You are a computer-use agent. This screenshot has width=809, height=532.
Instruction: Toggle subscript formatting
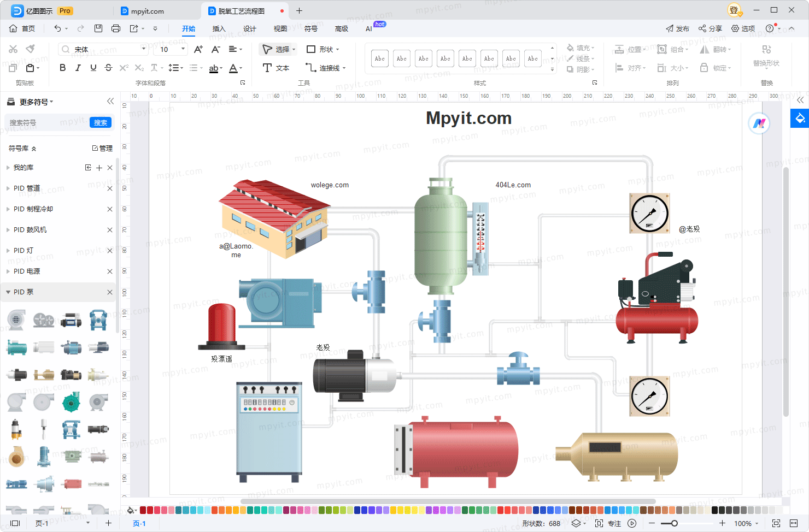click(139, 68)
